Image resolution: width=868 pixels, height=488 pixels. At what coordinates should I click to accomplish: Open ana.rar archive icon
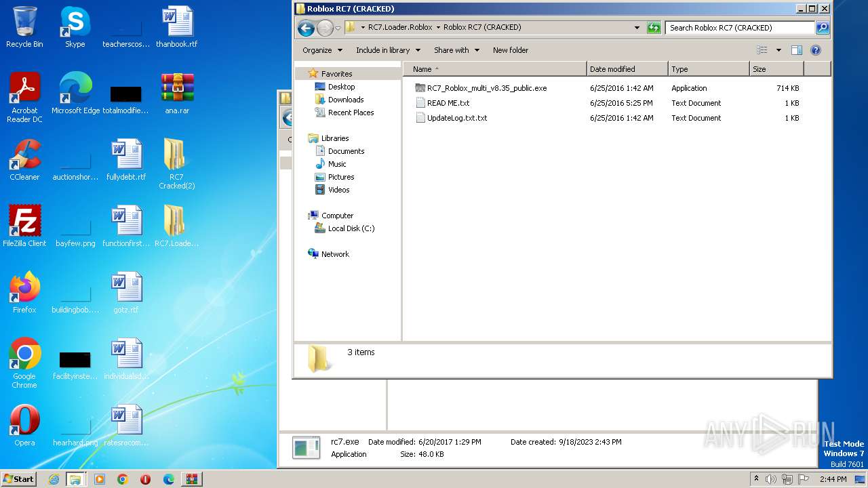click(177, 94)
